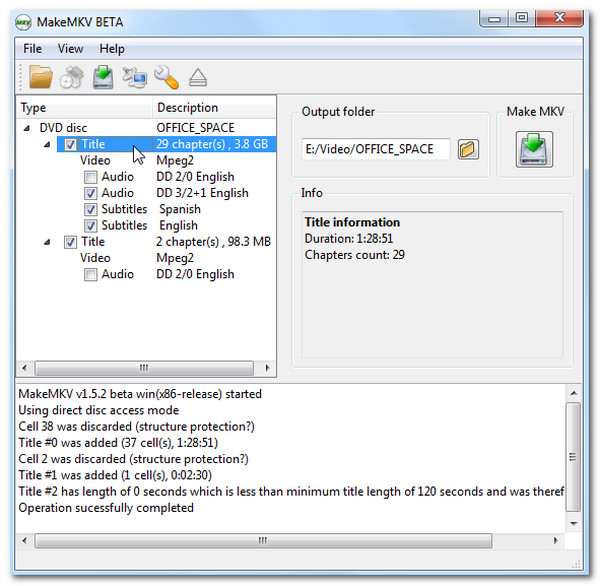Open the Help menu
Viewport: 600px width, 586px height.
tap(112, 49)
